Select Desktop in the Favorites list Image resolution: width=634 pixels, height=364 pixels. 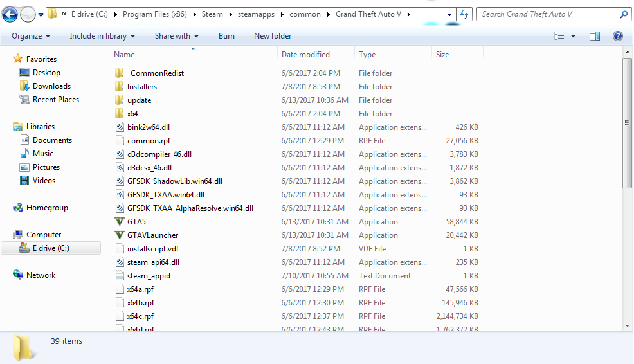[46, 73]
